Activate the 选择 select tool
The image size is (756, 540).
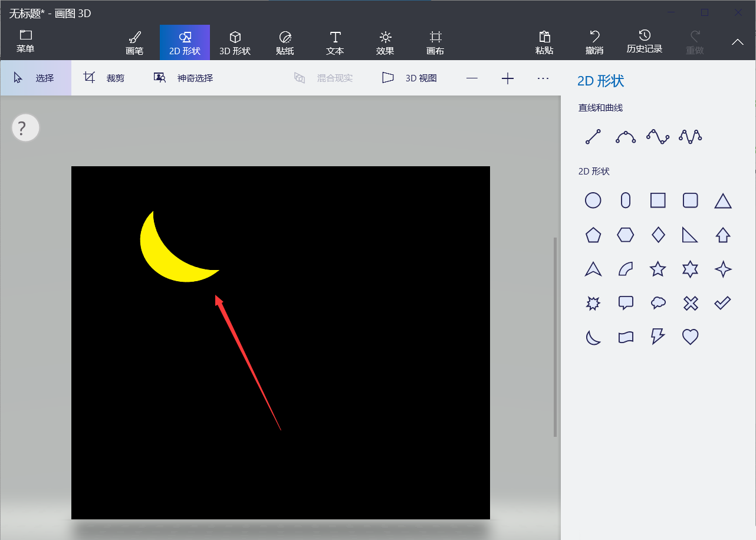click(x=35, y=78)
